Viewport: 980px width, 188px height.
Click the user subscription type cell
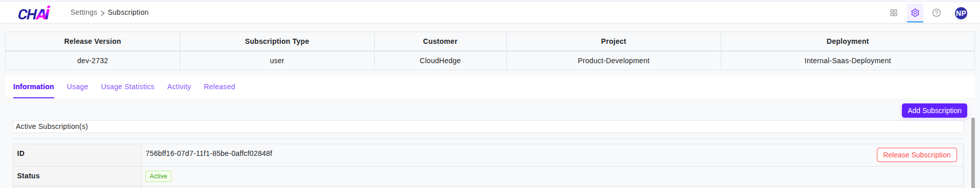point(277,61)
